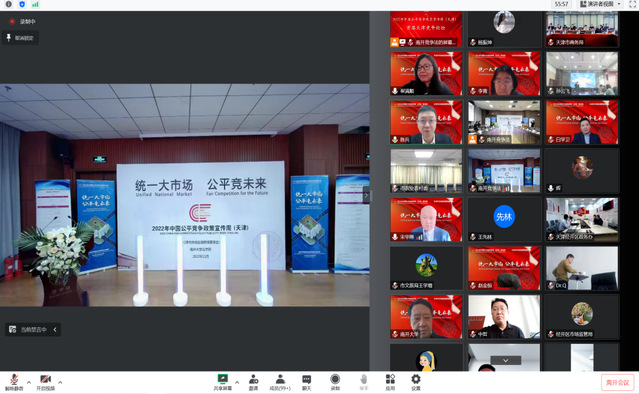639x394 pixels.
Task: Select the blue 先林 avatar participant tile
Action: (504, 219)
